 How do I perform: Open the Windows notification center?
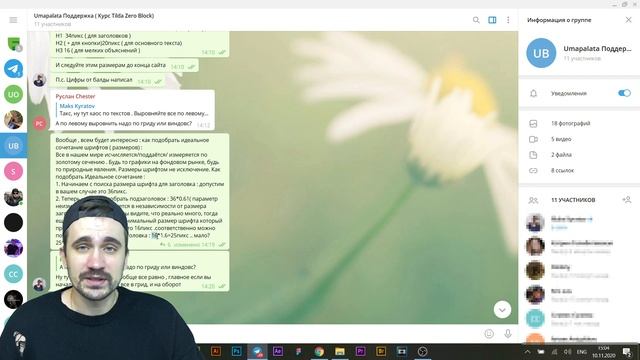point(627,352)
